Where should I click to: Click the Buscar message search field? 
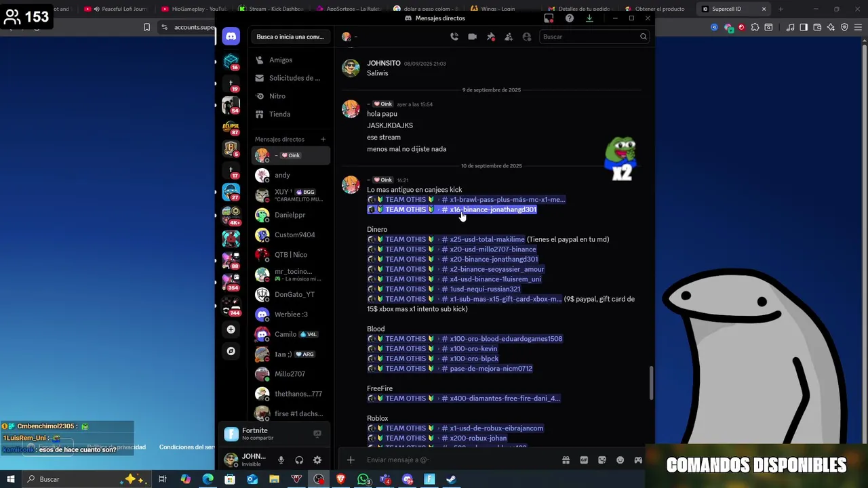point(595,37)
